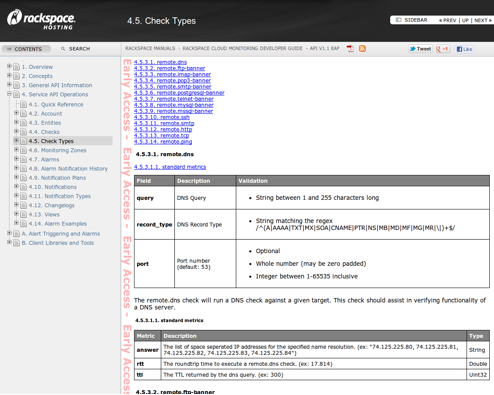Open 4.9. Notification Plans page

(x=57, y=178)
